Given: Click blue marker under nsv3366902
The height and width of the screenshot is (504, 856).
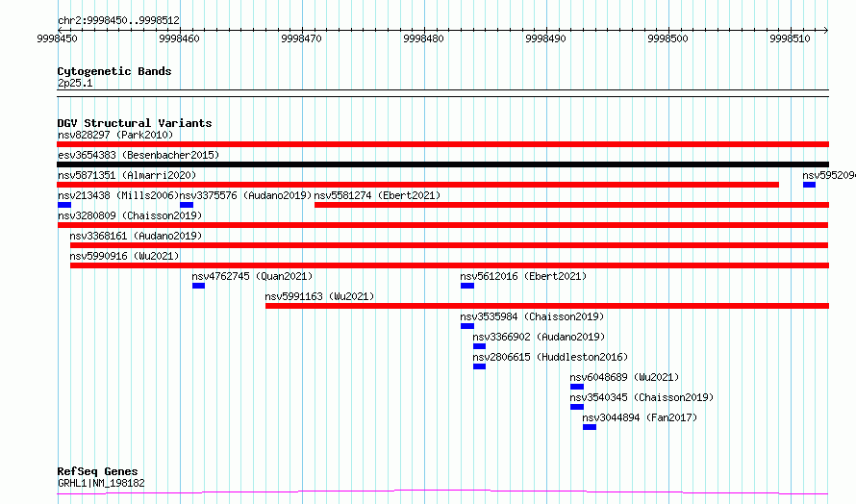Looking at the screenshot, I should click(x=479, y=346).
